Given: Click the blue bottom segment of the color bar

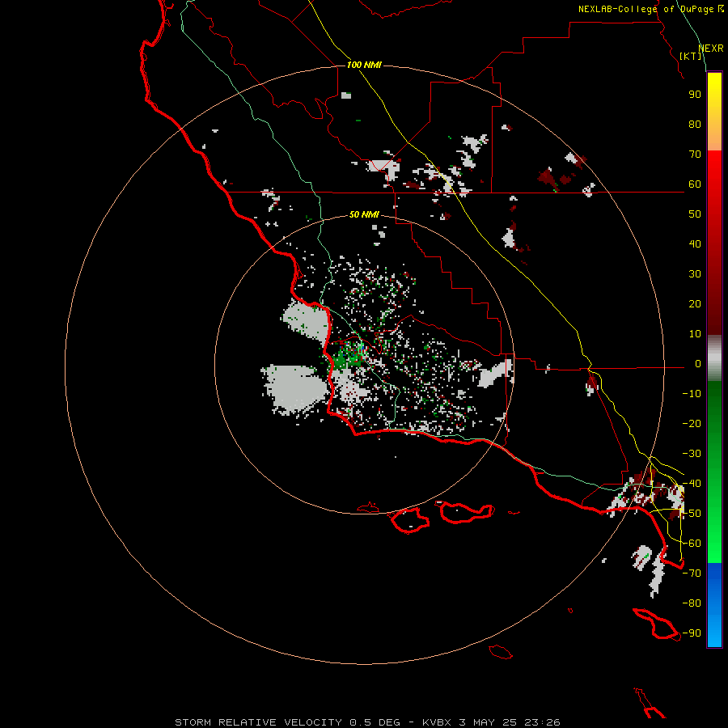Looking at the screenshot, I should [x=714, y=605].
